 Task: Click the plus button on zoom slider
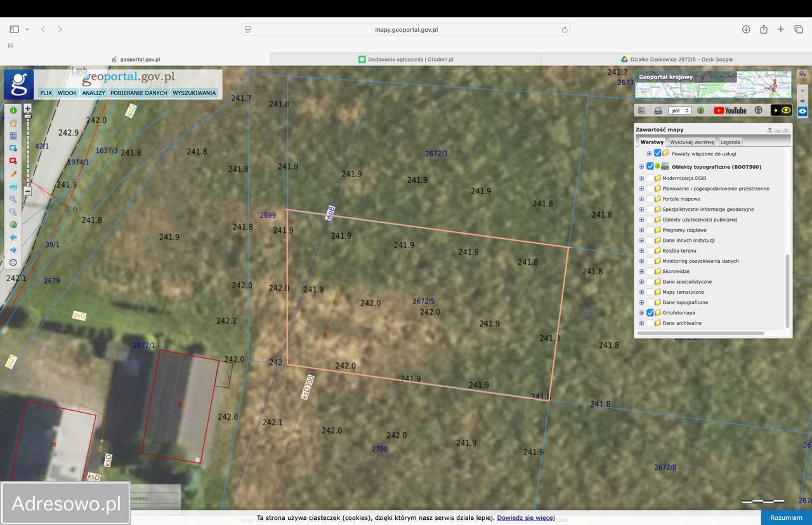pos(27,109)
